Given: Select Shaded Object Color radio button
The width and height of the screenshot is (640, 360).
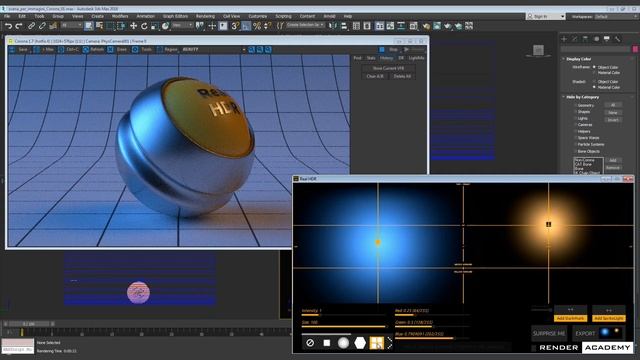Looking at the screenshot, I should click(x=594, y=82).
